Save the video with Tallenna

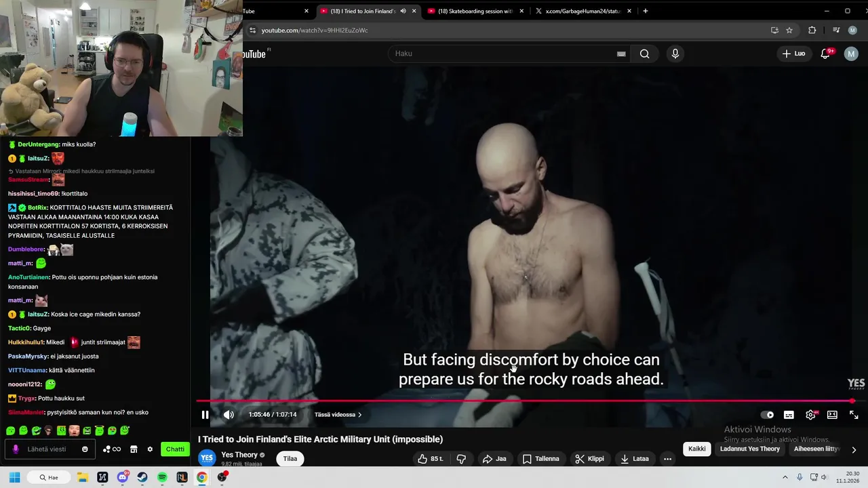(x=540, y=459)
